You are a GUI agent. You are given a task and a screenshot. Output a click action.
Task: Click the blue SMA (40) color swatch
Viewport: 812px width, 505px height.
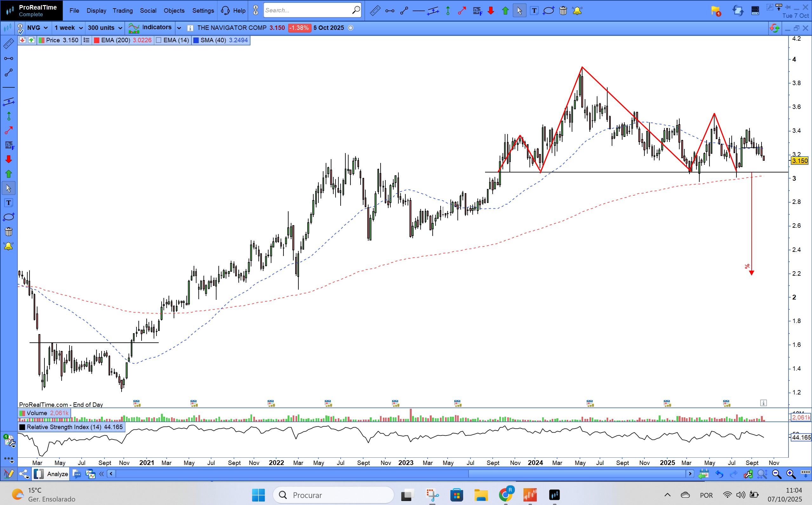click(x=196, y=40)
